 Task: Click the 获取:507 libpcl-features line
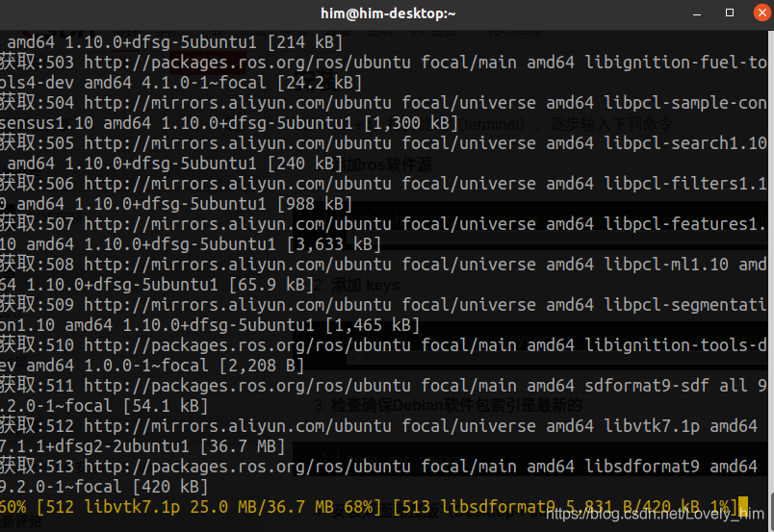tap(383, 224)
